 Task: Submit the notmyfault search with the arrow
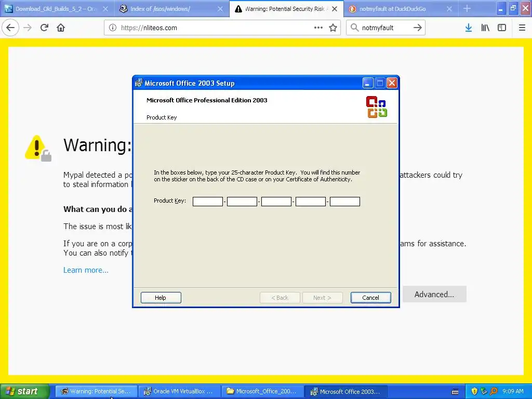point(418,28)
